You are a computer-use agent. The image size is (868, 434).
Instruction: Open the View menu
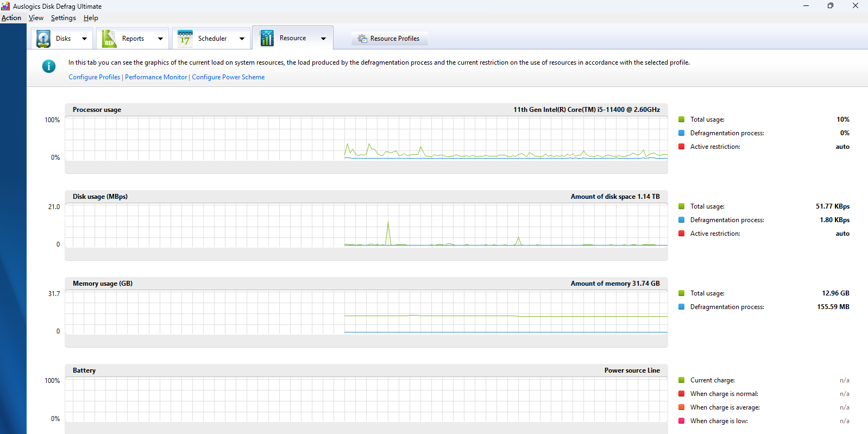pyautogui.click(x=36, y=18)
